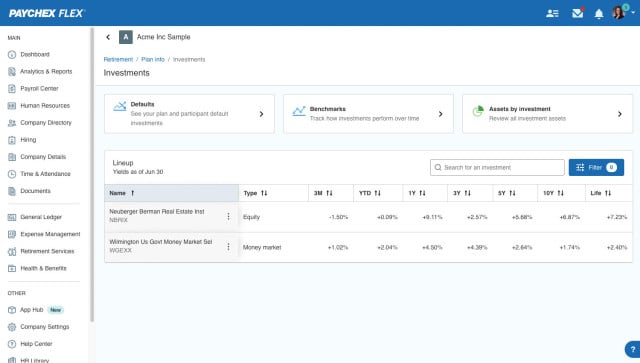Viewport: 640px width, 363px height.
Task: Open Health & Benefits
Action: click(43, 269)
